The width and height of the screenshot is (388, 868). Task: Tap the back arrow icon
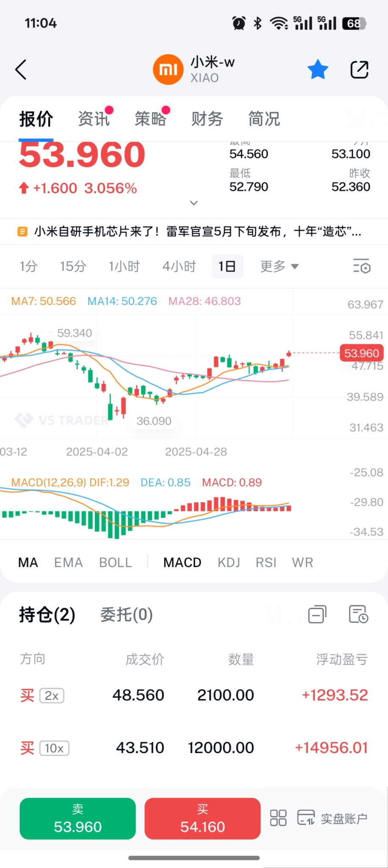click(21, 70)
